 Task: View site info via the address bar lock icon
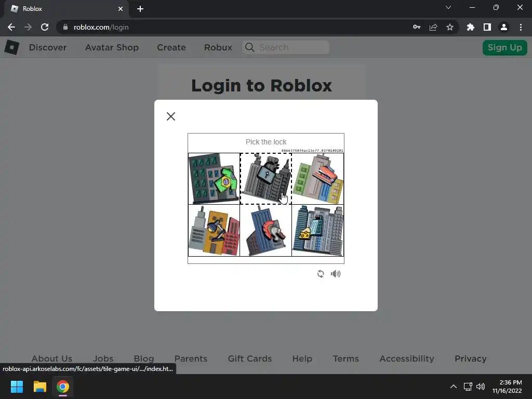coord(65,27)
